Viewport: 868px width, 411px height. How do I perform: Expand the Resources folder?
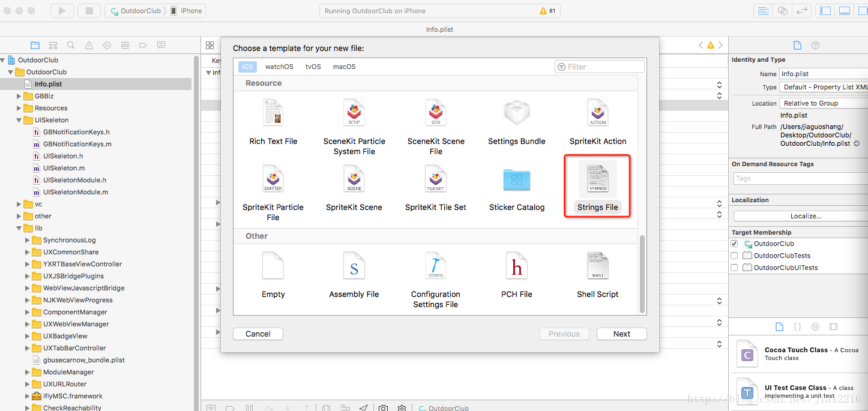tap(19, 108)
